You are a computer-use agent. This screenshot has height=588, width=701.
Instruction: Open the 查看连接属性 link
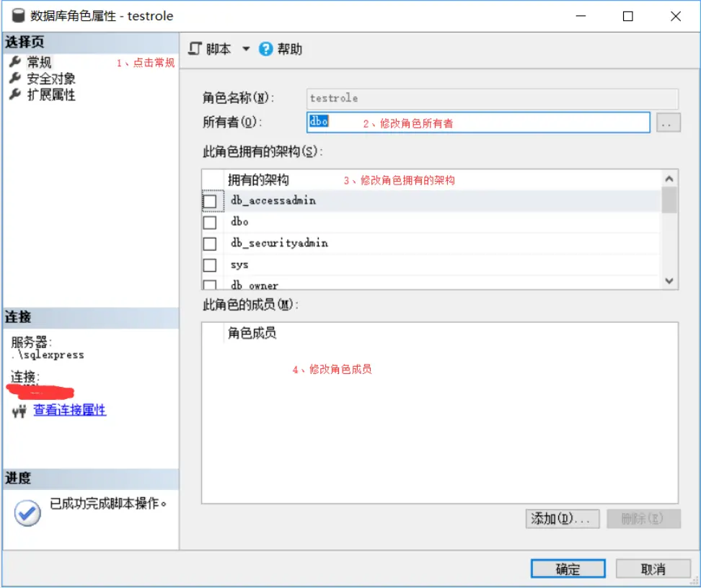coord(70,410)
